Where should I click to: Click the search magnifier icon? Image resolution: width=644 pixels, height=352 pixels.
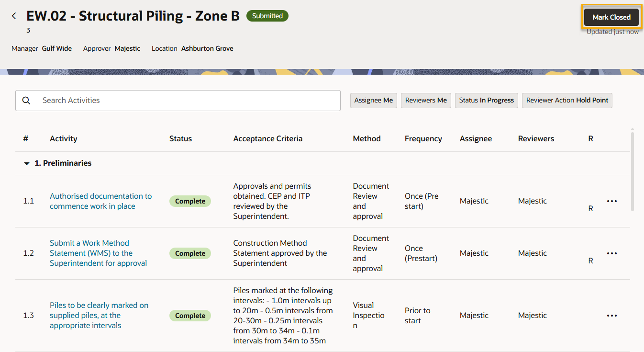[26, 101]
